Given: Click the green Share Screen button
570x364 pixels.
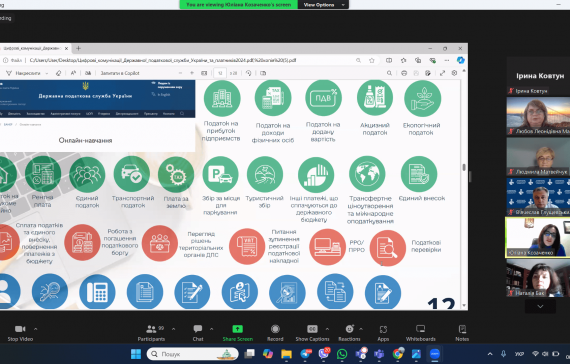Looking at the screenshot, I should (237, 333).
